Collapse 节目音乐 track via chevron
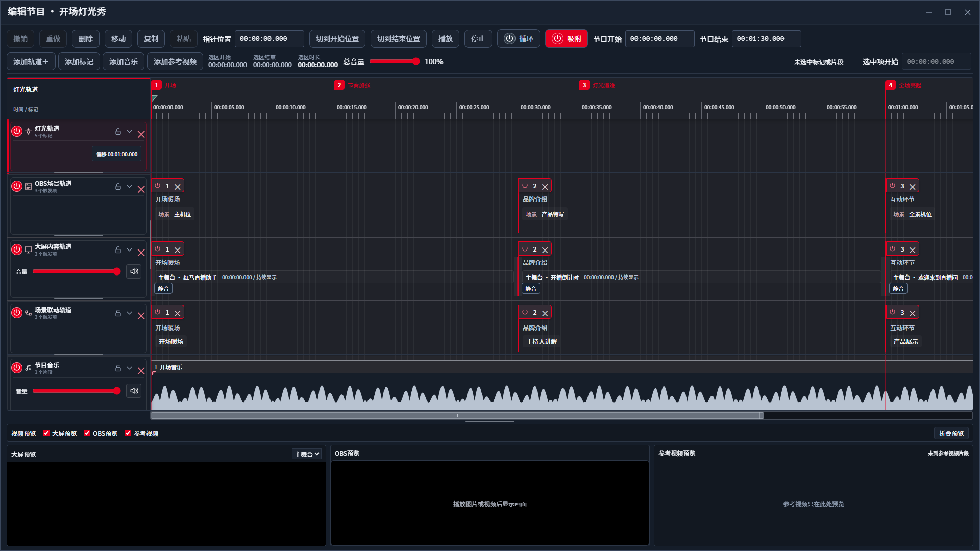Screen dimensions: 980x551 [x=130, y=368]
